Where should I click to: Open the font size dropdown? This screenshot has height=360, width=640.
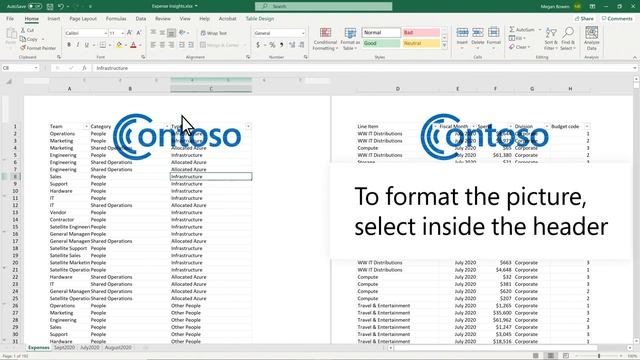click(122, 33)
